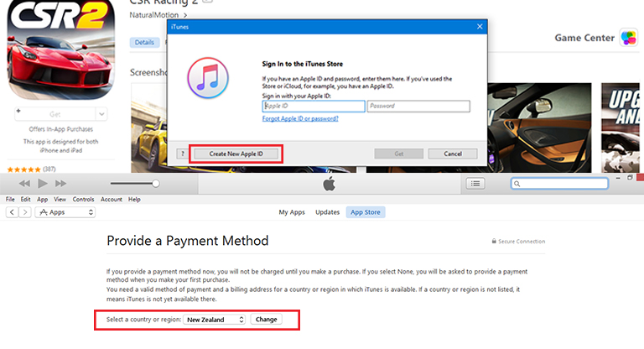Open the View menu

pyautogui.click(x=60, y=200)
